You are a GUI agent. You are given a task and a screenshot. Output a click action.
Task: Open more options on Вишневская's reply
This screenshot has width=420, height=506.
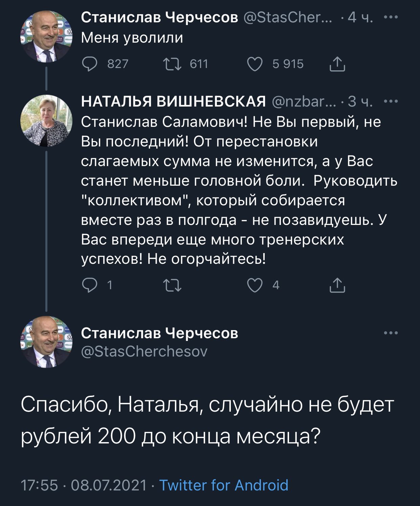[391, 101]
